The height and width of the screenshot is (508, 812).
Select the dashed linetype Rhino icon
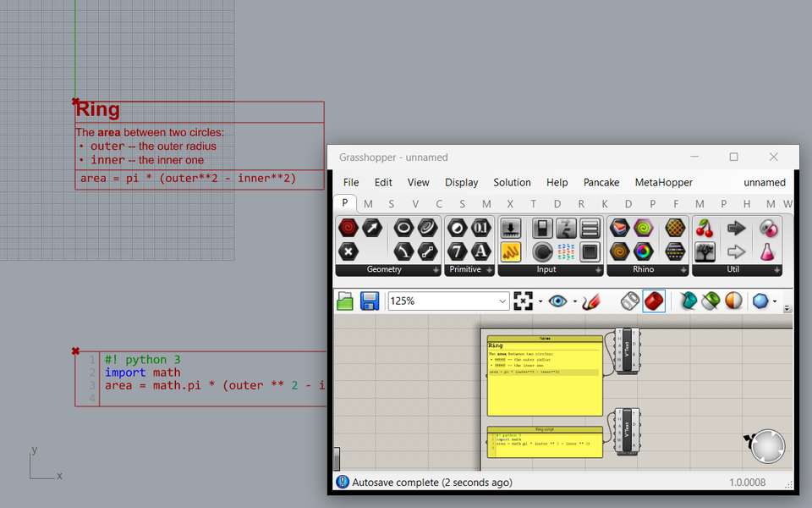point(675,252)
